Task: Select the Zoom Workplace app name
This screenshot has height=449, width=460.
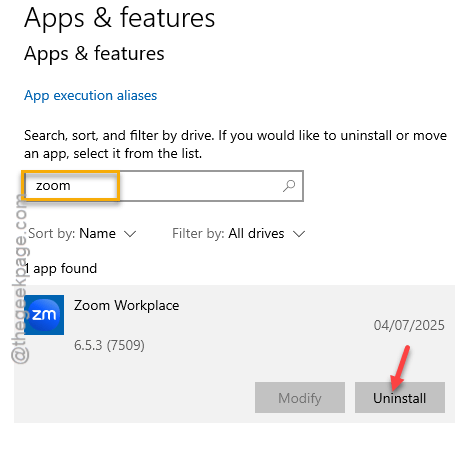Action: (126, 305)
